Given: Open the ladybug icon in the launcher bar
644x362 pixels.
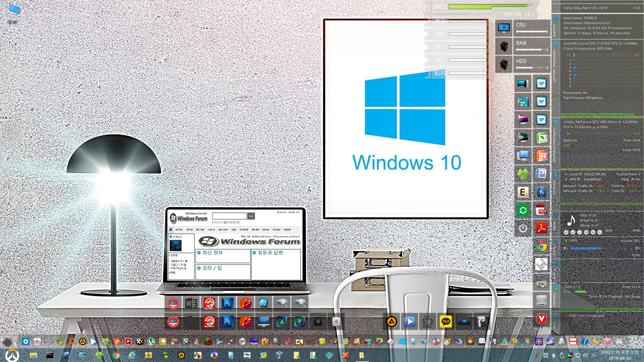Looking at the screenshot, I should [x=208, y=342].
